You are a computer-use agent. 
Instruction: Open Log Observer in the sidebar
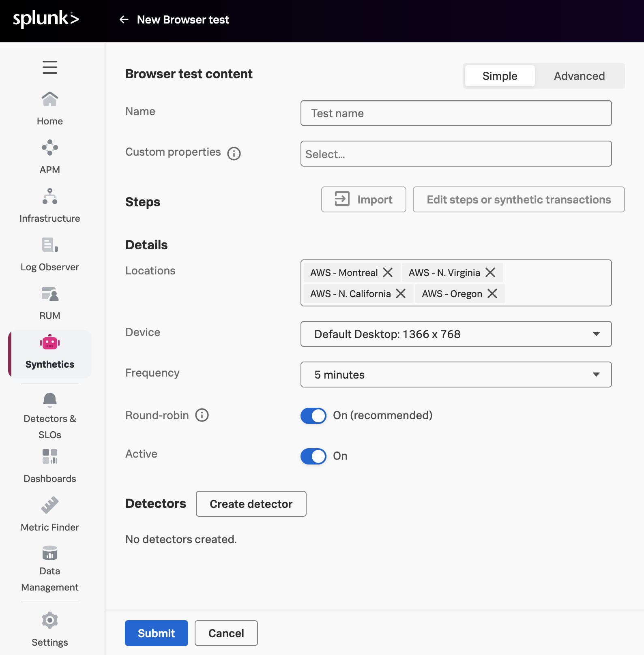pos(49,254)
